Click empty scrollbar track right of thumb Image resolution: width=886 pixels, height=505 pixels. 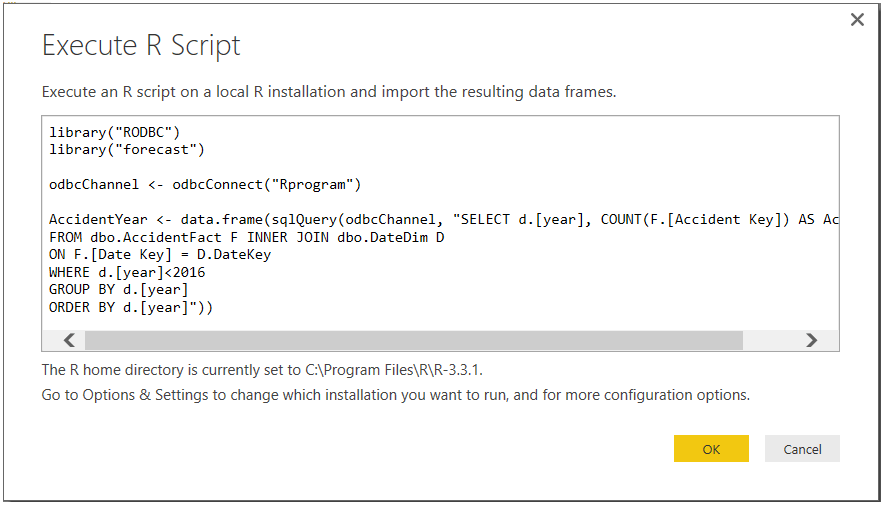[x=768, y=340]
